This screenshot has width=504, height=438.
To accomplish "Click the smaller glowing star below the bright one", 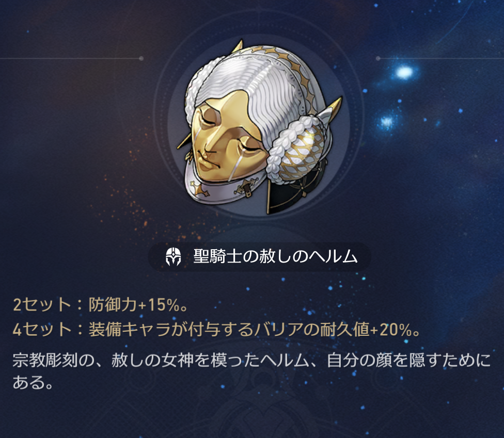I will 387,122.
